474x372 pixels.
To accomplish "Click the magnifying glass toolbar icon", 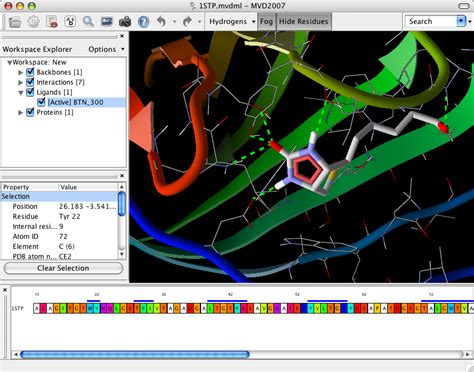I will (x=88, y=22).
